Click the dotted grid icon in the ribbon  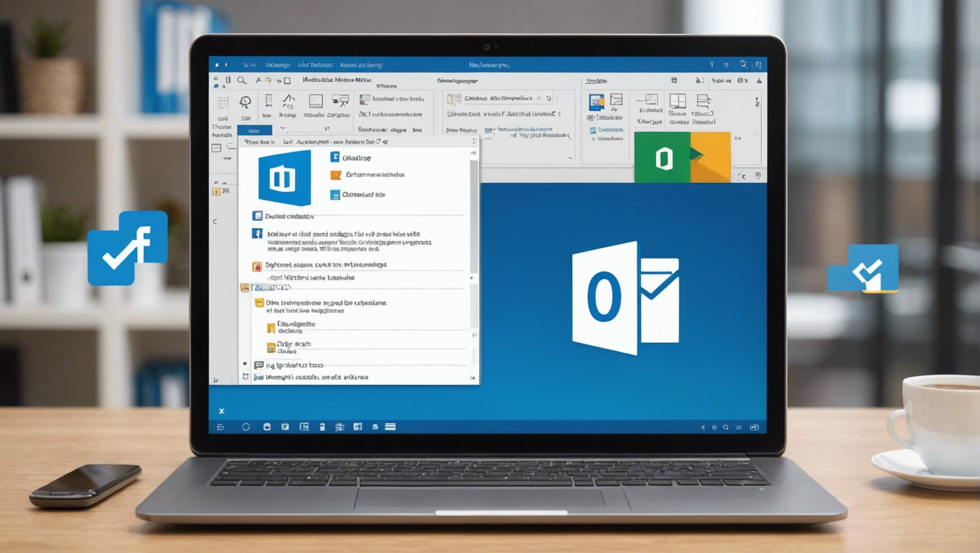point(222,102)
